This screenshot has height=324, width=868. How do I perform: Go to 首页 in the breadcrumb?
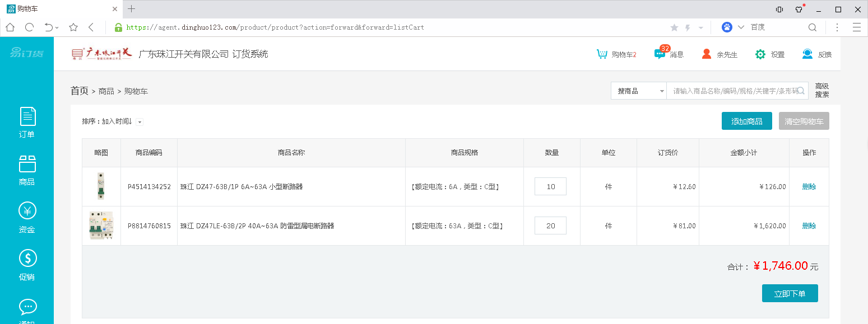click(80, 91)
